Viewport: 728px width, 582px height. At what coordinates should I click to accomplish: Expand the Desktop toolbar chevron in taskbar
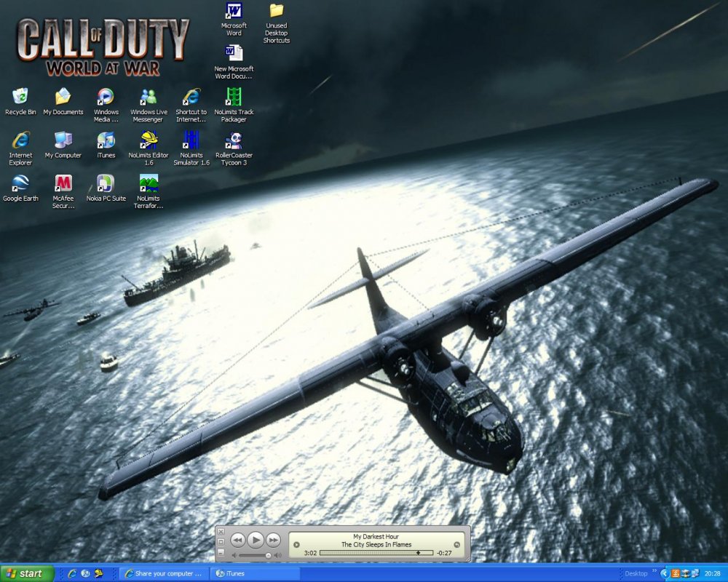[654, 571]
